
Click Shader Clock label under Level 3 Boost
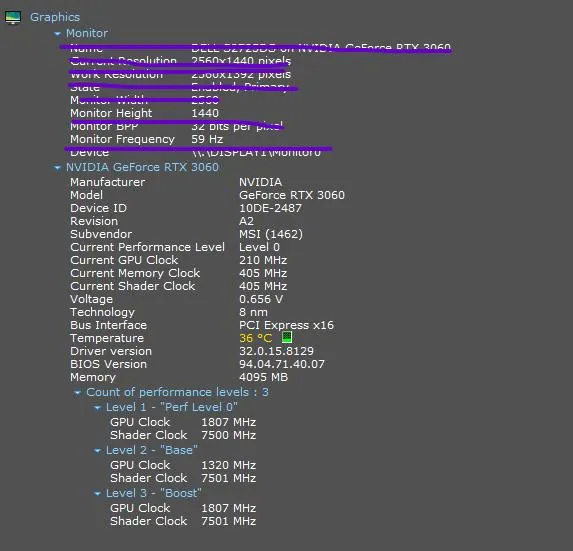pyautogui.click(x=149, y=521)
